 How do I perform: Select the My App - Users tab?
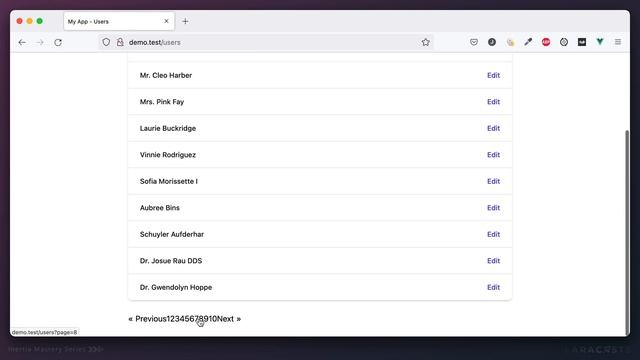(118, 21)
